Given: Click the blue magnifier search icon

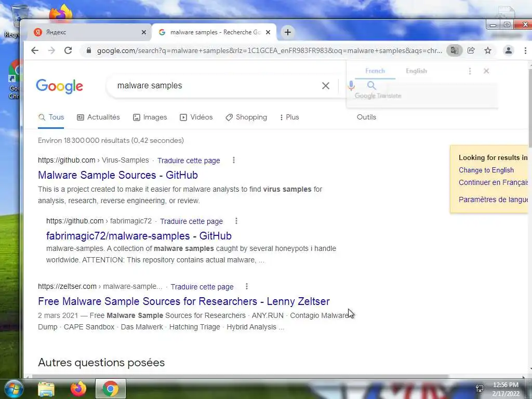Looking at the screenshot, I should pyautogui.click(x=371, y=86).
